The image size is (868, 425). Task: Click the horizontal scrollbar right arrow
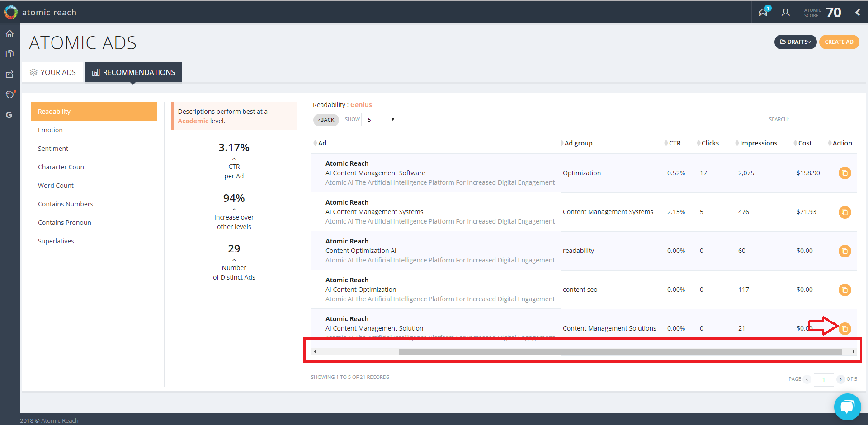tap(853, 351)
